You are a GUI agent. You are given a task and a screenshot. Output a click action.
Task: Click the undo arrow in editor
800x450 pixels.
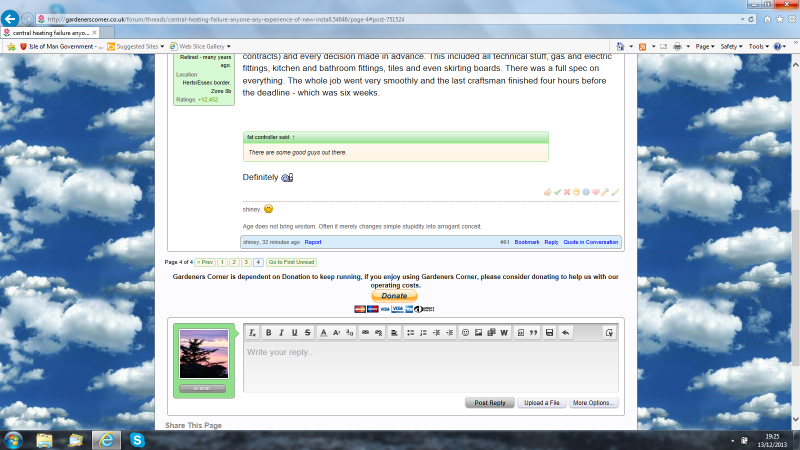(x=566, y=332)
